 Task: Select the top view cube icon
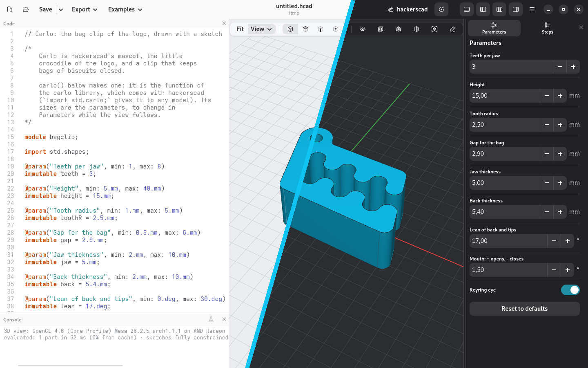(x=305, y=29)
